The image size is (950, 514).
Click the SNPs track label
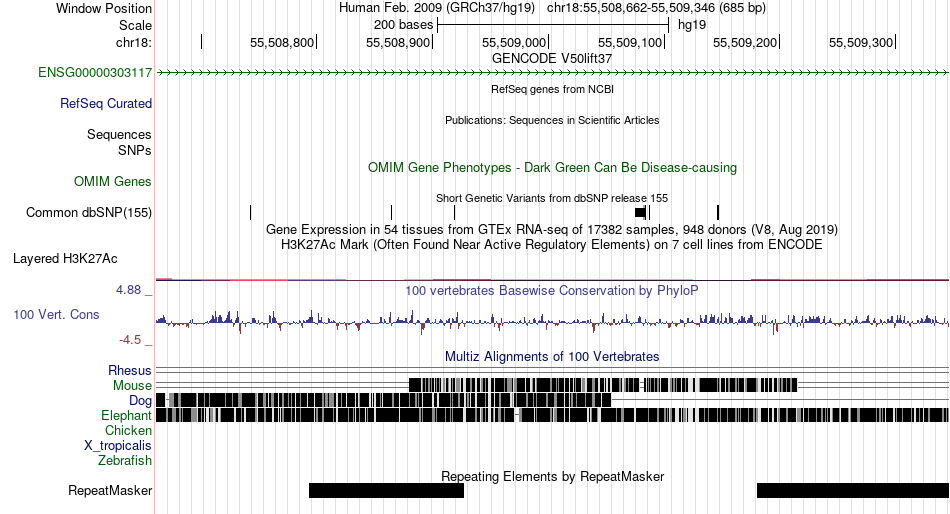(135, 150)
